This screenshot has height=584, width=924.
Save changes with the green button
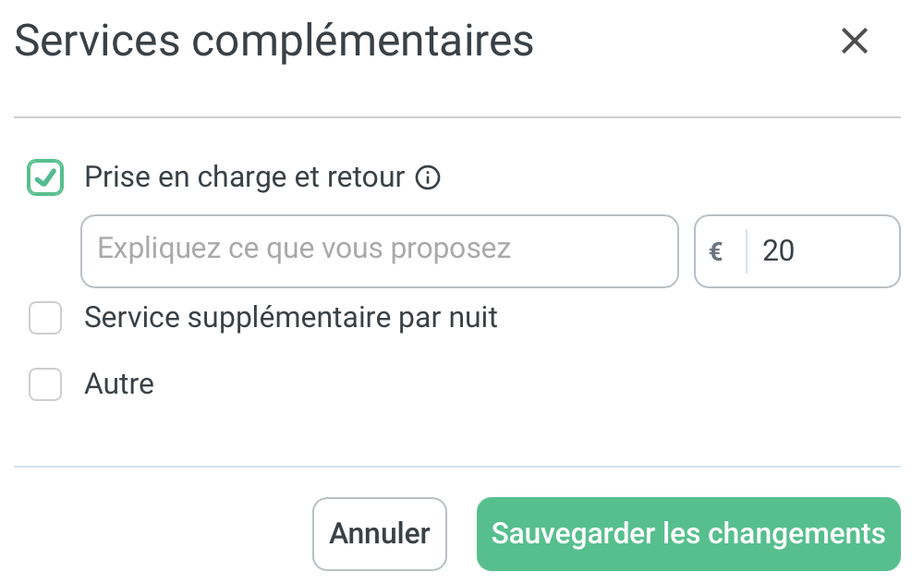pyautogui.click(x=688, y=534)
